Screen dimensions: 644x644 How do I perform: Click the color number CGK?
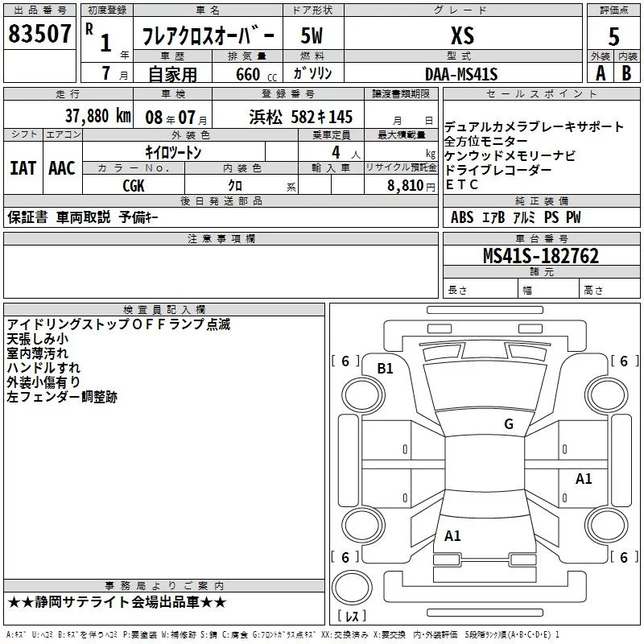[x=134, y=186]
